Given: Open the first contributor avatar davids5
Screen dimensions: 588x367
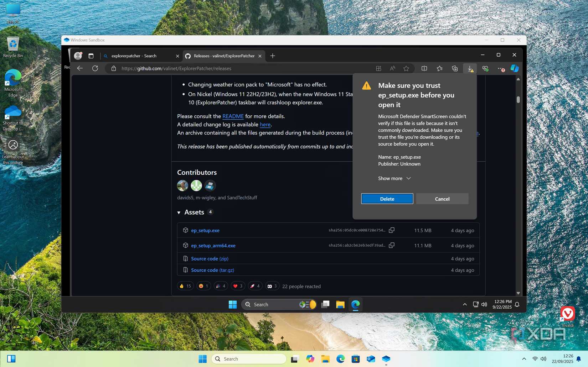Looking at the screenshot, I should tap(182, 185).
